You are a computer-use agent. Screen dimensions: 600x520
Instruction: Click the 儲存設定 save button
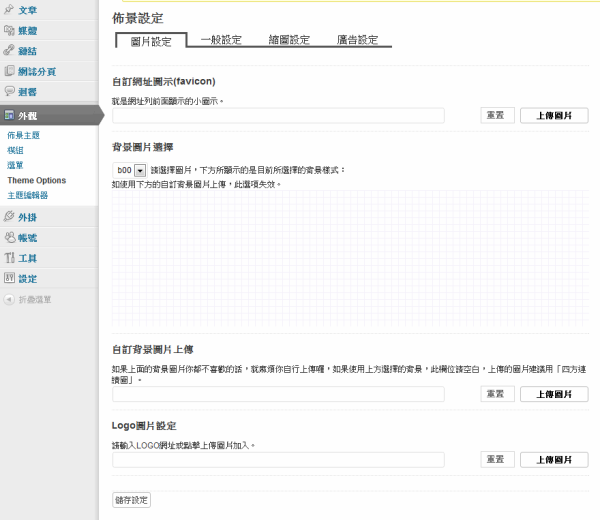[131, 499]
